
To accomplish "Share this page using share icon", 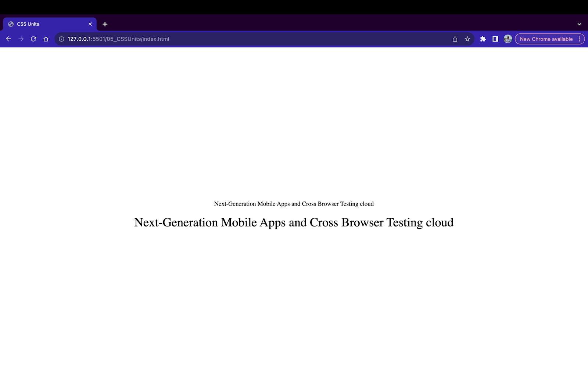I will click(455, 39).
